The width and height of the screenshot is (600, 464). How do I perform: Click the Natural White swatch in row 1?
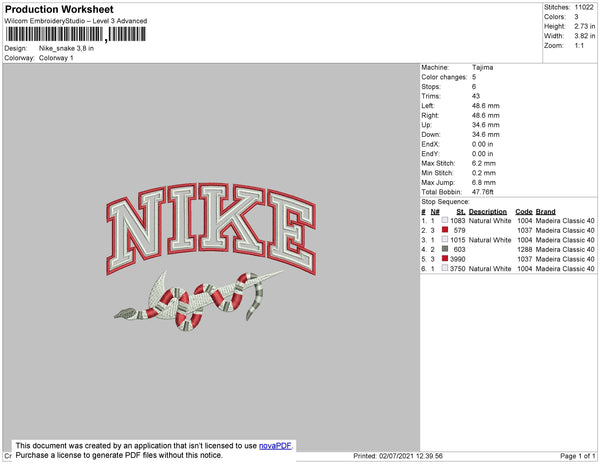445,220
